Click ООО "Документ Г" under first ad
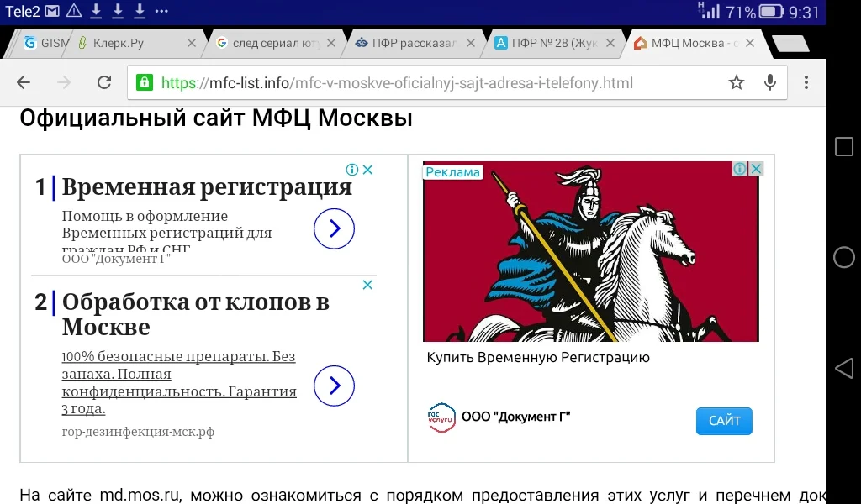The image size is (861, 504). [116, 259]
